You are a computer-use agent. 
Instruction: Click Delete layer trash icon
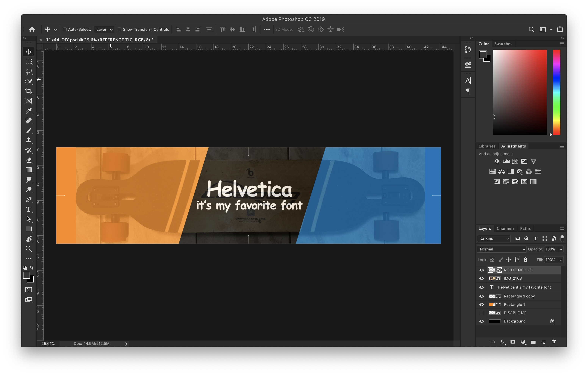point(554,342)
